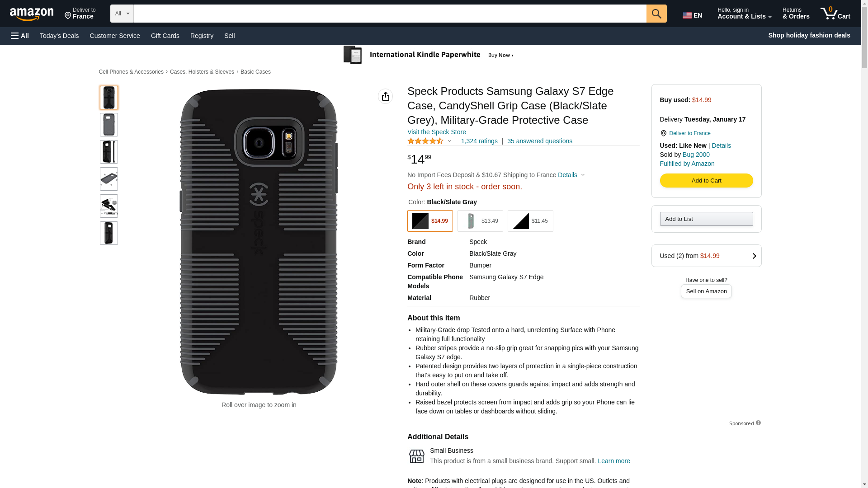
Task: Select the $14.99 Black/Slate Gray color option
Action: pos(429,221)
